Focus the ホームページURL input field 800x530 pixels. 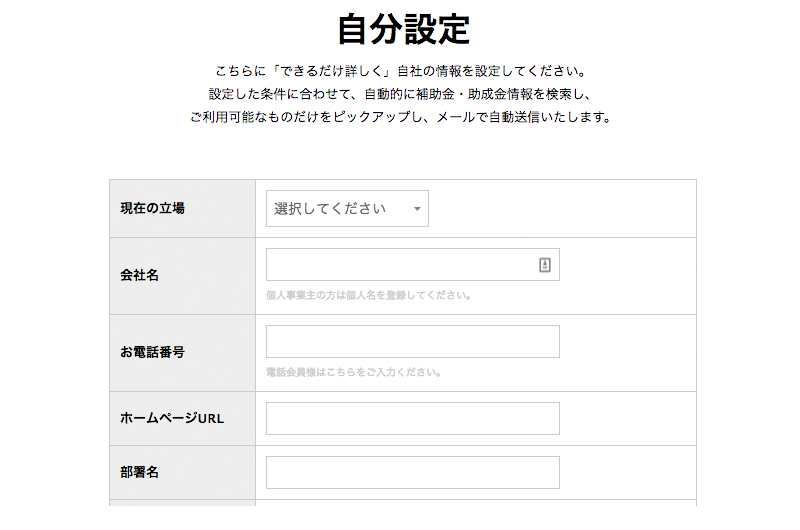[413, 418]
